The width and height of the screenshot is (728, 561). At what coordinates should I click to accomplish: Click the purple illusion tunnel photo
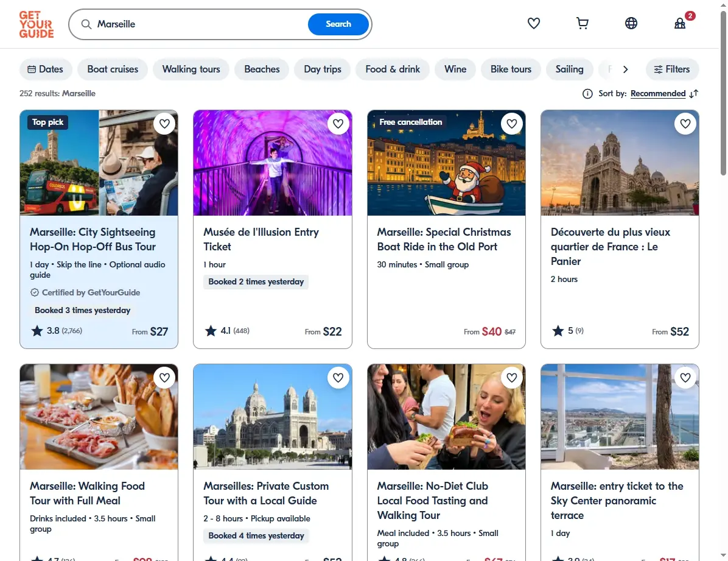click(273, 163)
